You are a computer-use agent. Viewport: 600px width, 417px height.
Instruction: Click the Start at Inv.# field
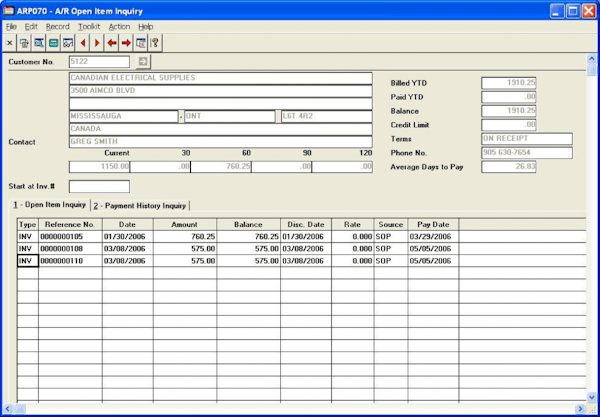click(x=99, y=187)
